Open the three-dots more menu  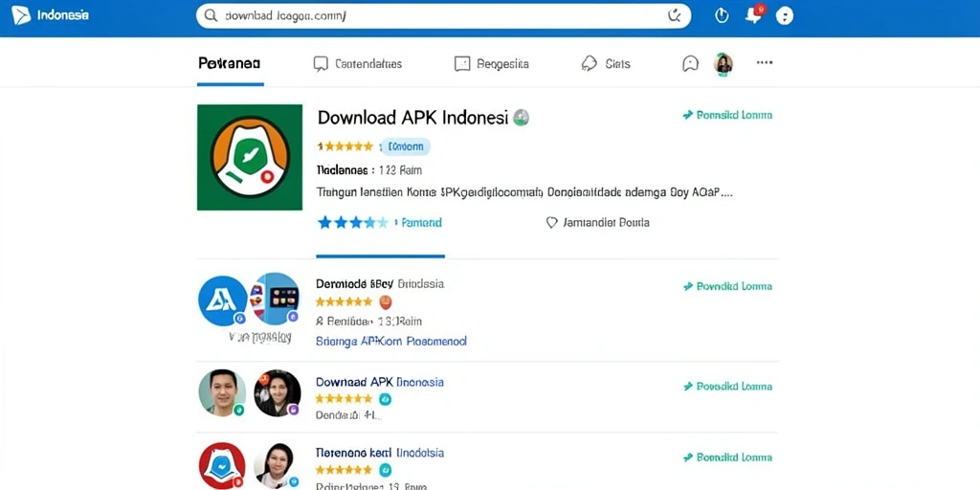[x=765, y=62]
